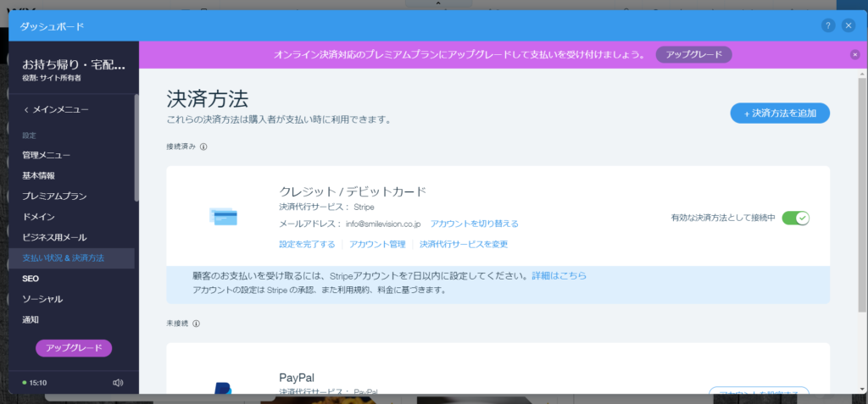Click the site name お持ち帰り・宅配
Image resolution: width=868 pixels, height=404 pixels.
click(74, 65)
